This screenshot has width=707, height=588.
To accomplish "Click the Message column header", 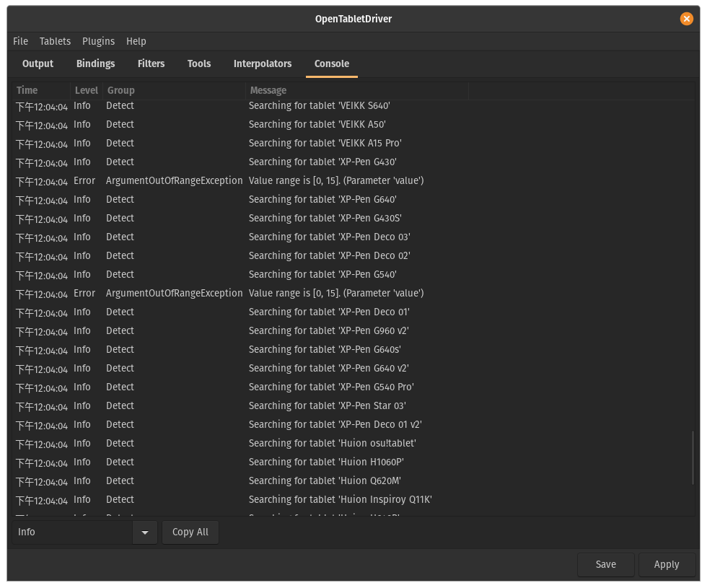I will (357, 90).
